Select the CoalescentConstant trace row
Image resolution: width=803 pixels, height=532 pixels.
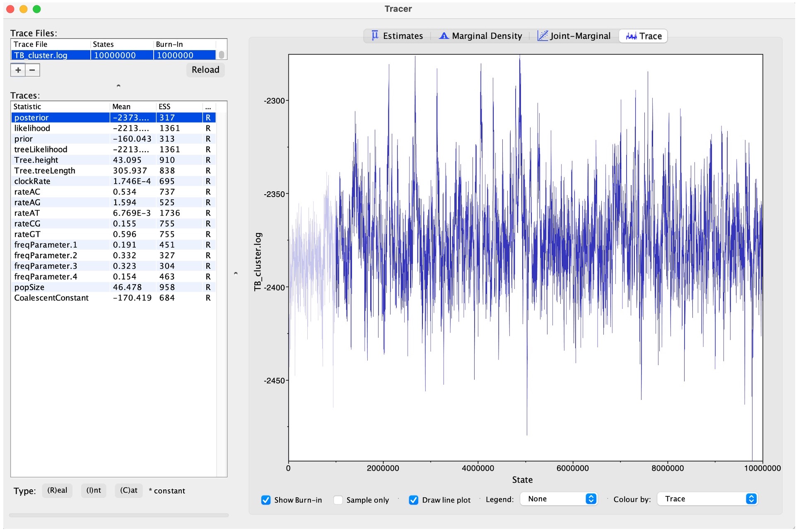113,298
